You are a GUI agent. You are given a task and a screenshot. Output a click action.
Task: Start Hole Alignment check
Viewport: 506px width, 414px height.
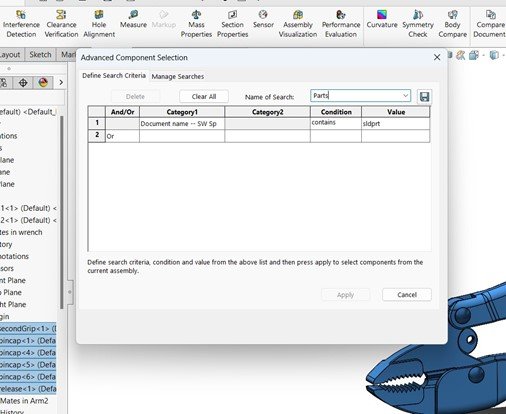tap(99, 24)
